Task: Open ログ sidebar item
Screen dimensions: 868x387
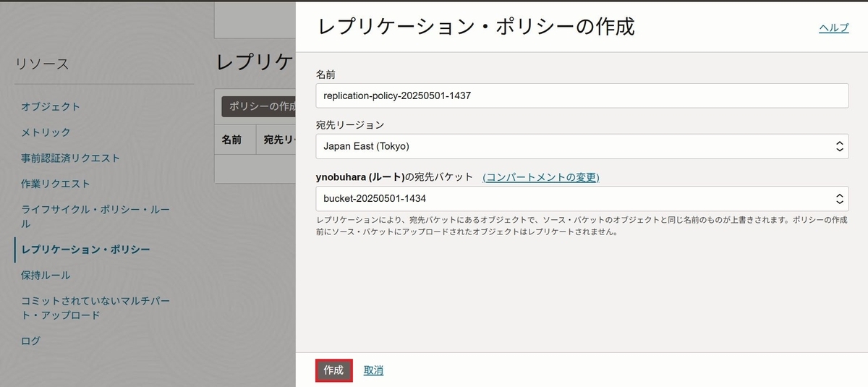Action: [x=30, y=341]
